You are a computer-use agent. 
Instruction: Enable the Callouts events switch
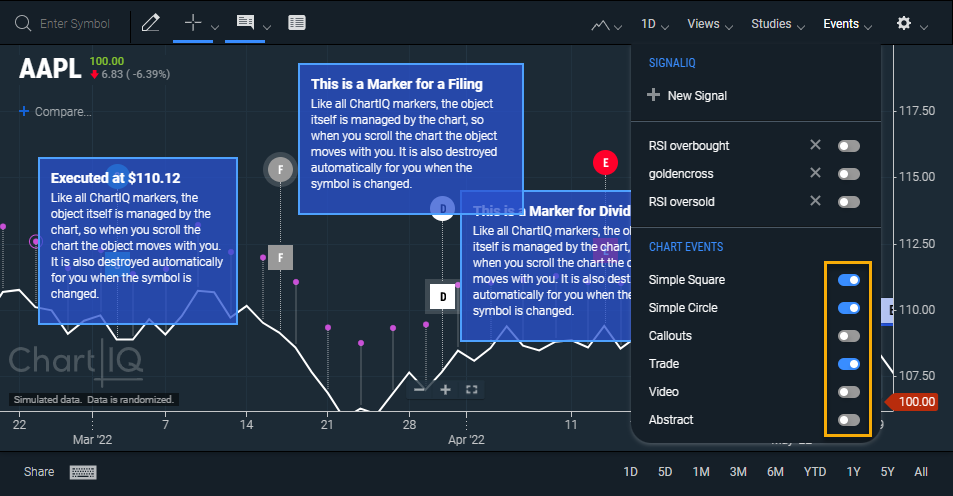[848, 336]
